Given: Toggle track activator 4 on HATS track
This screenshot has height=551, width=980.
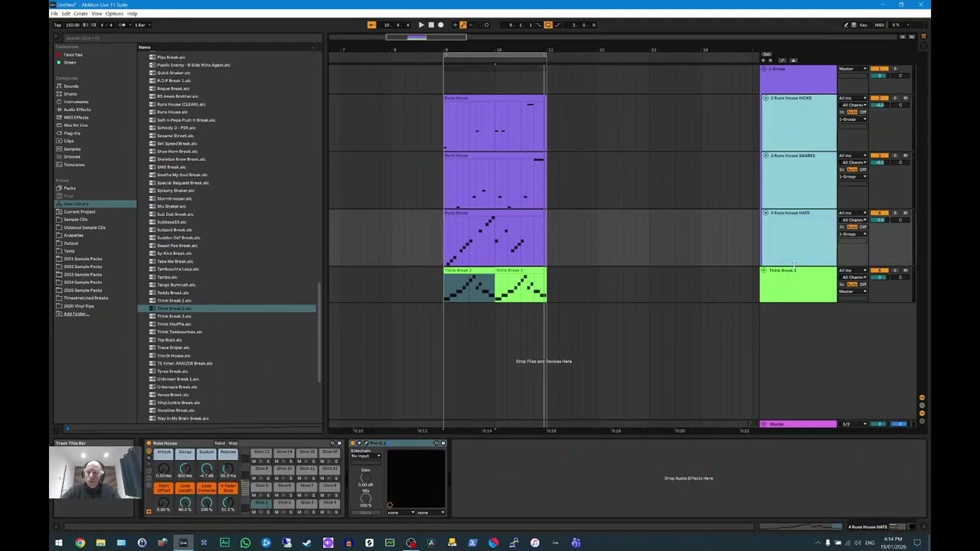Looking at the screenshot, I should 878,213.
